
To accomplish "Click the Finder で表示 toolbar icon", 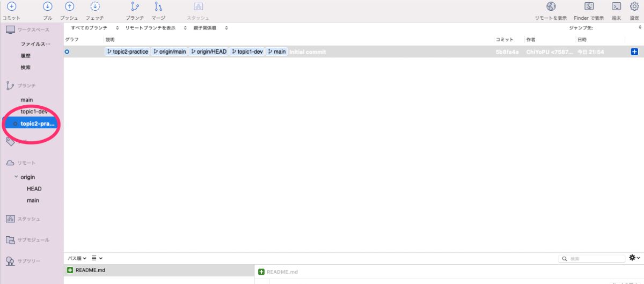I will [x=589, y=6].
